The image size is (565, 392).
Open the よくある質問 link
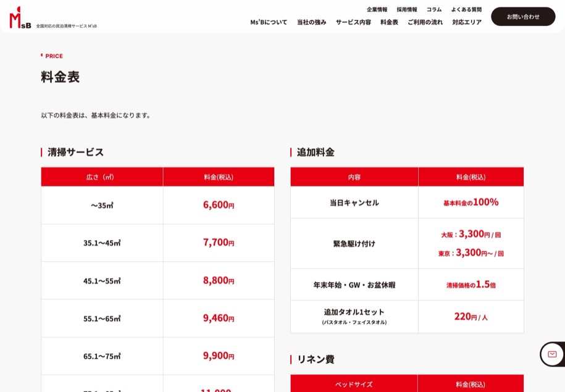(466, 9)
